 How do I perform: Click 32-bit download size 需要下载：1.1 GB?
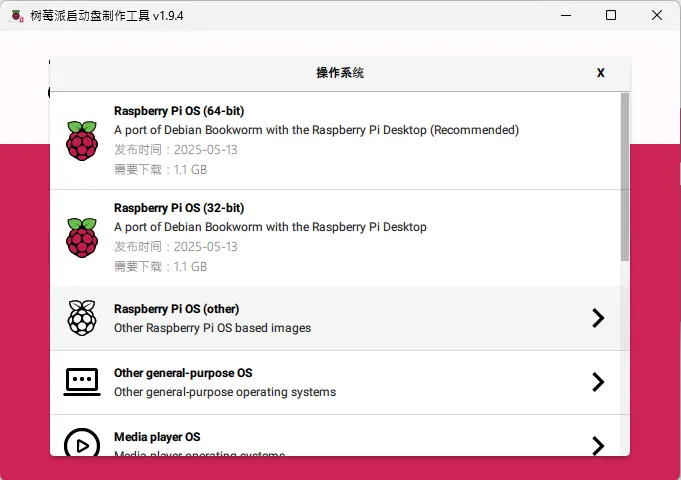point(160,267)
